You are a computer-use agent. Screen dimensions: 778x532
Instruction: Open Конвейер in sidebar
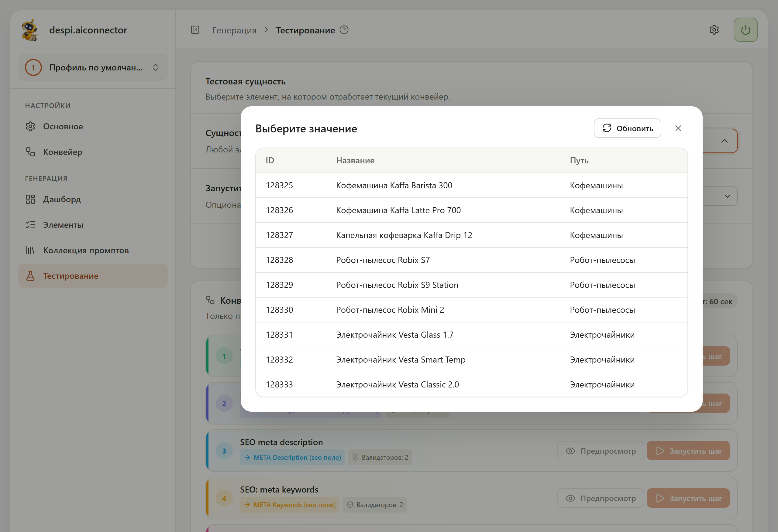click(x=93, y=152)
